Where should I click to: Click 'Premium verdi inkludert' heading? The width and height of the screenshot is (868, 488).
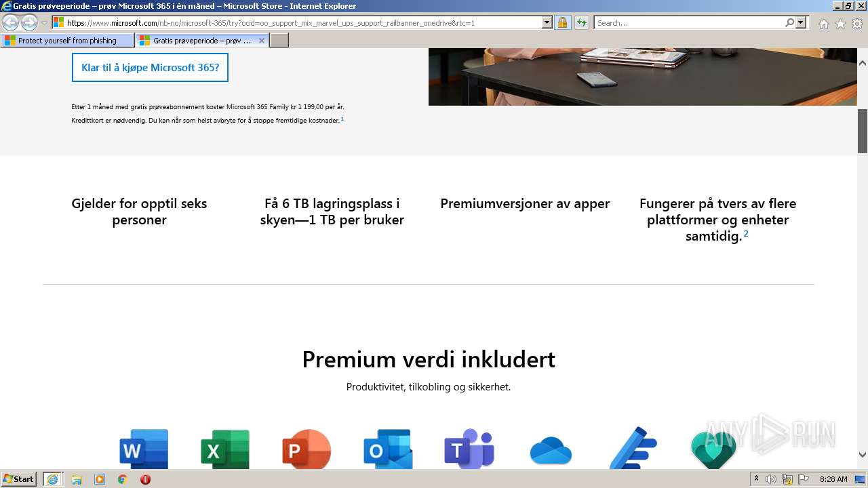coord(429,359)
